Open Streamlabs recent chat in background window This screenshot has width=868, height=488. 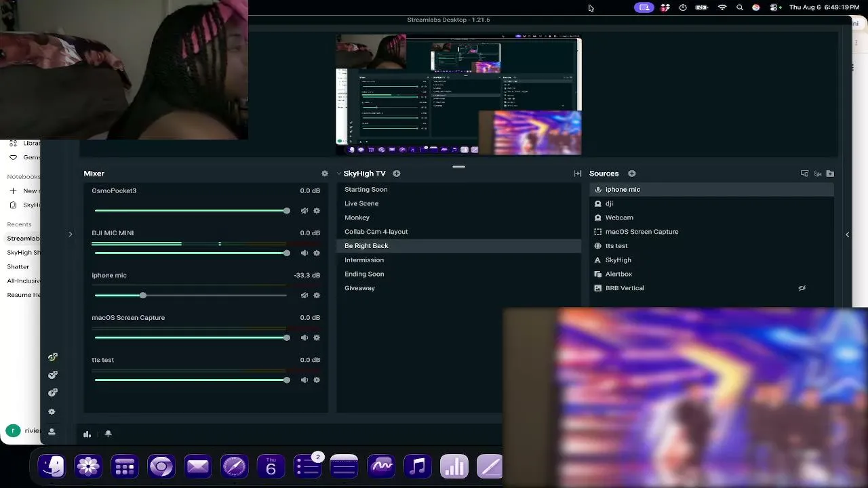pos(22,239)
